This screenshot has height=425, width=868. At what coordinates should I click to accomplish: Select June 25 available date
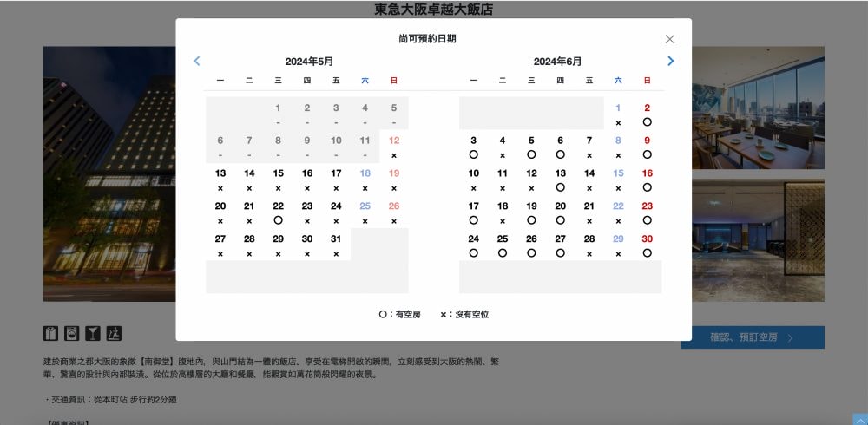[502, 245]
